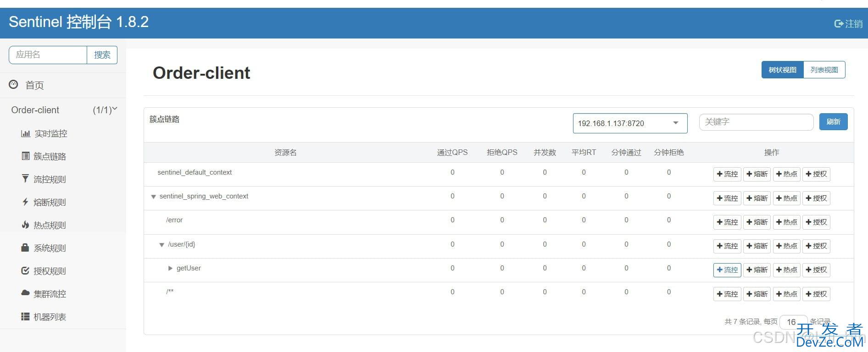This screenshot has width=868, height=352.
Task: Add 熔断 rule for sentinel_default_context
Action: (x=757, y=174)
